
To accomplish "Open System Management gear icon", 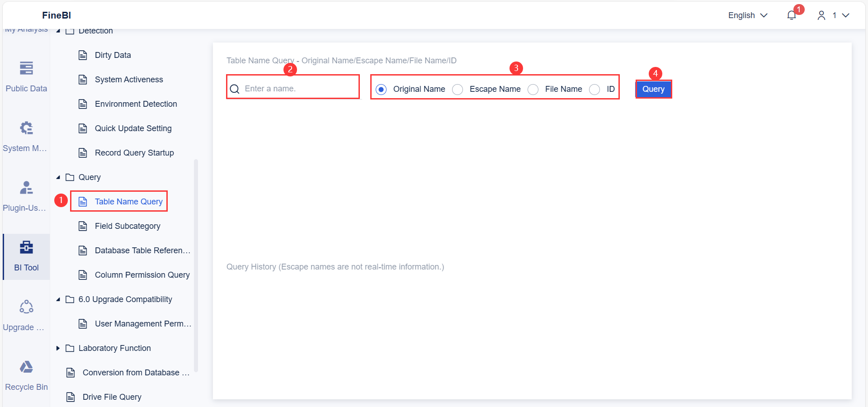I will coord(26,128).
